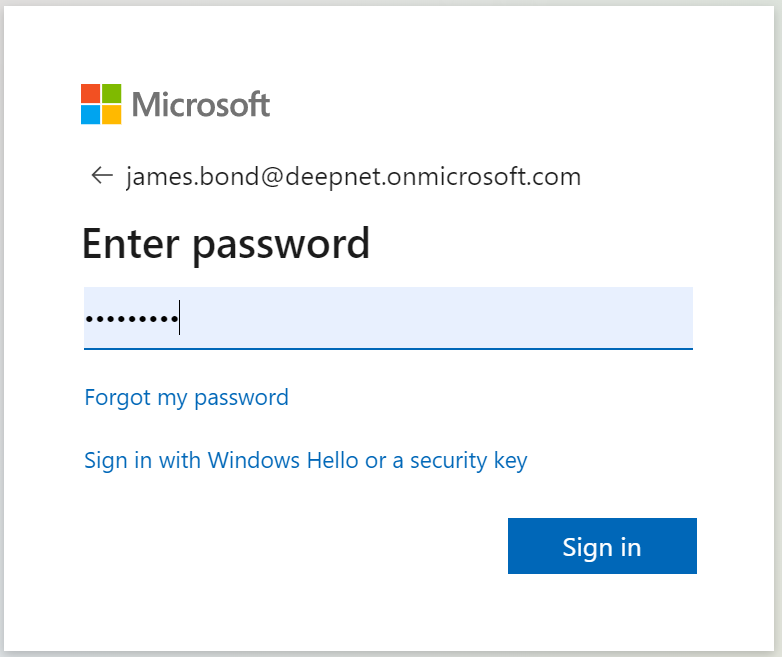Click the Microsoft wordmark text

tap(201, 104)
